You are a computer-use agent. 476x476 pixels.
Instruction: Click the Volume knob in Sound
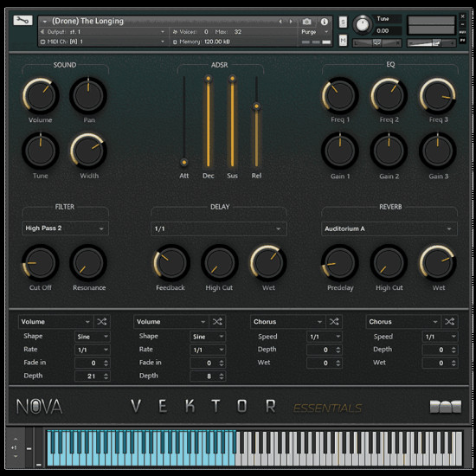[41, 96]
